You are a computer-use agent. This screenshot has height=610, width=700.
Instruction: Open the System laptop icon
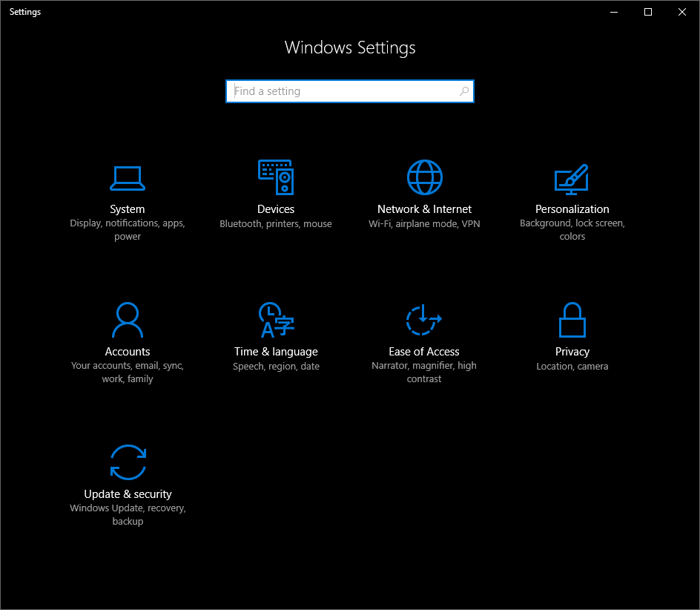(128, 178)
